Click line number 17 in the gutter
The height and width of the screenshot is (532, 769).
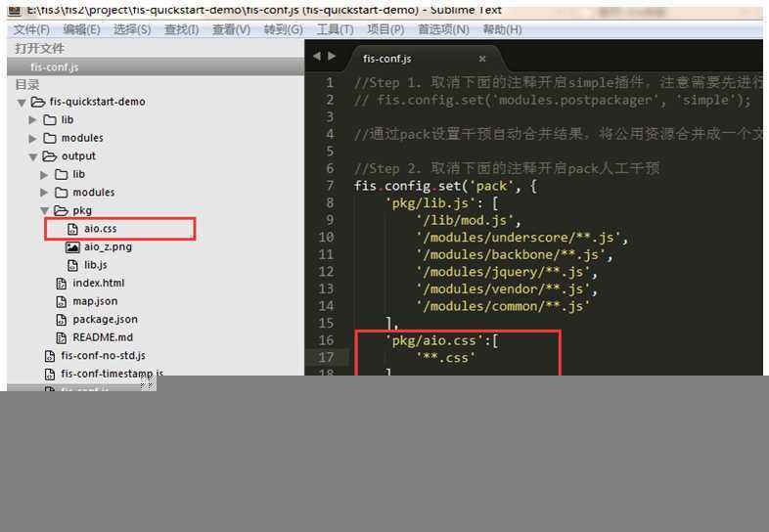point(326,358)
